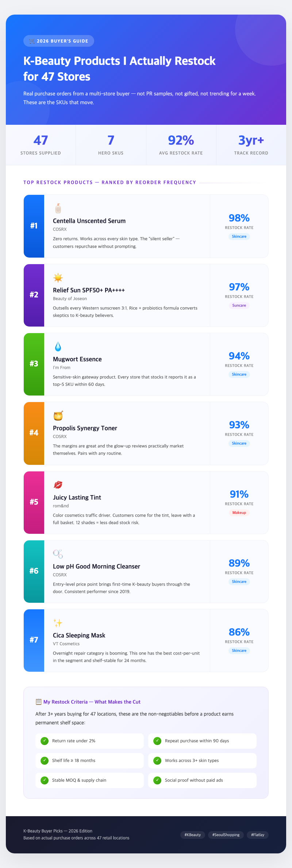Open the Centella Unscented Serum title
This screenshot has height=868, width=292.
[89, 221]
